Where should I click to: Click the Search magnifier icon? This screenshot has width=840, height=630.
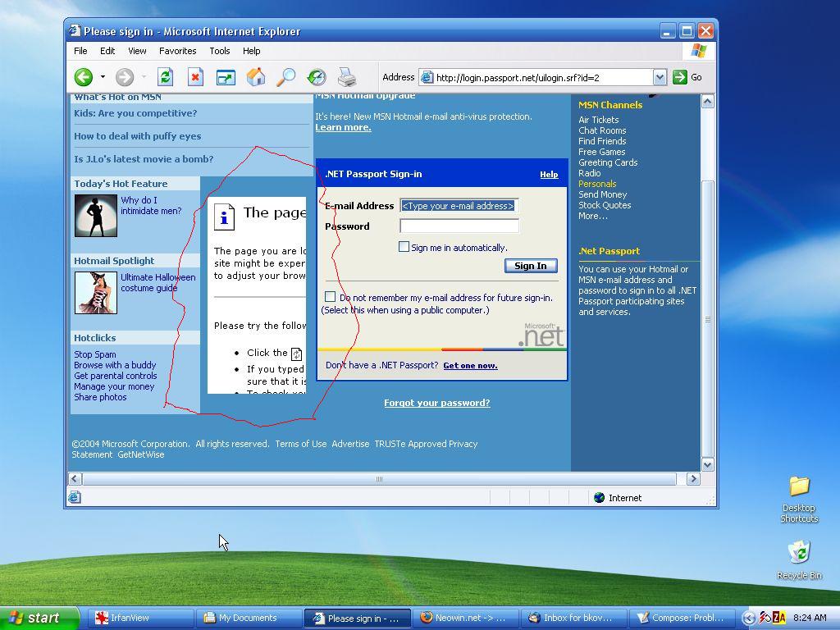pos(286,77)
